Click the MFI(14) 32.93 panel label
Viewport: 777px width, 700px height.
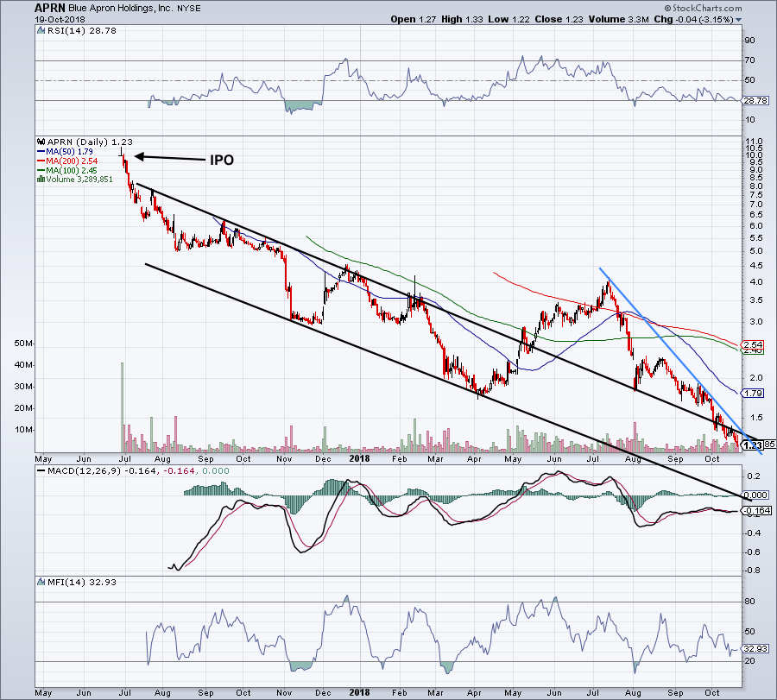click(82, 582)
